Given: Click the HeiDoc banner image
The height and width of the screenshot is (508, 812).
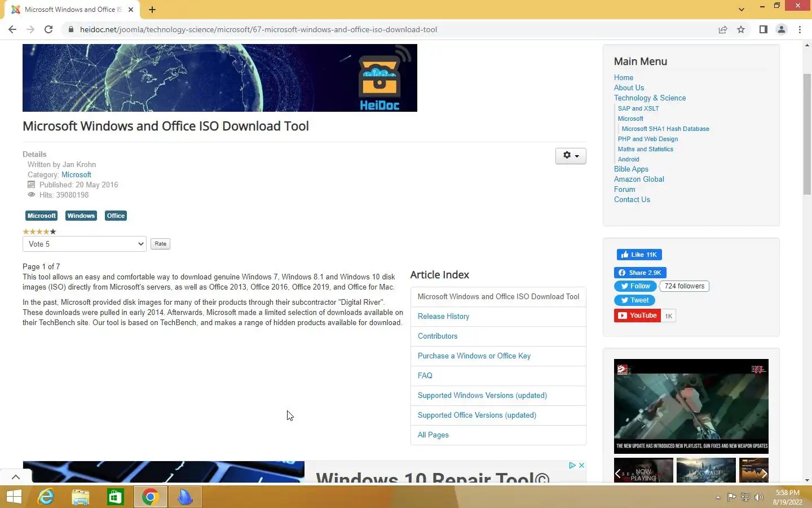Looking at the screenshot, I should 220,78.
